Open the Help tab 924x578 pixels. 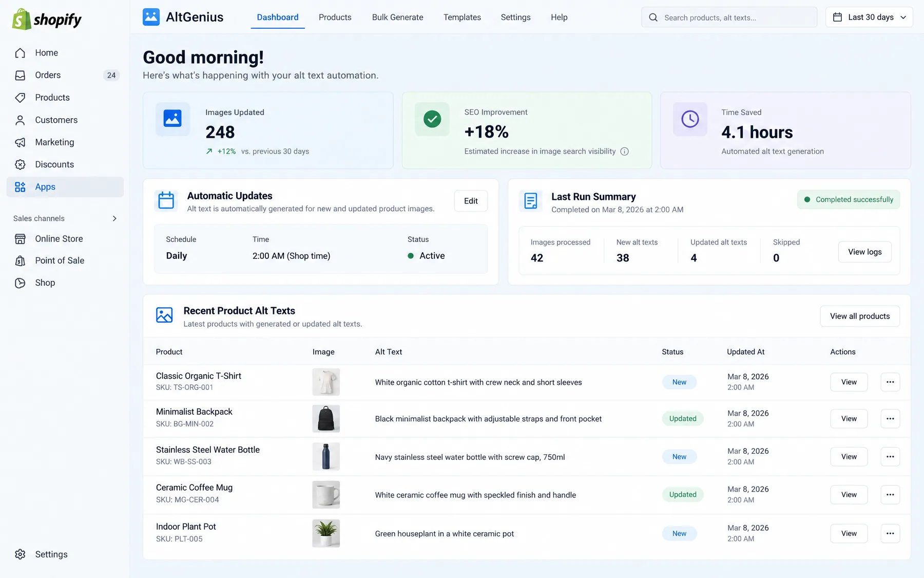click(559, 17)
